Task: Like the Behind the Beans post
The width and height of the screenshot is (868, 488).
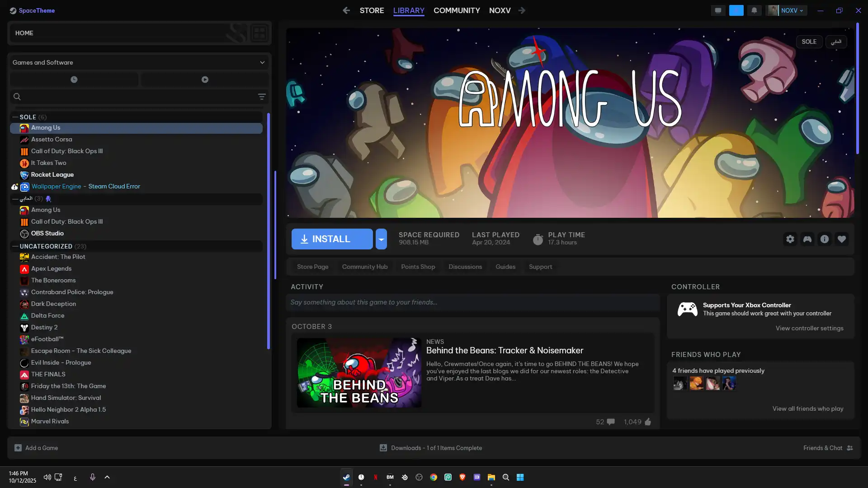Action: tap(648, 422)
